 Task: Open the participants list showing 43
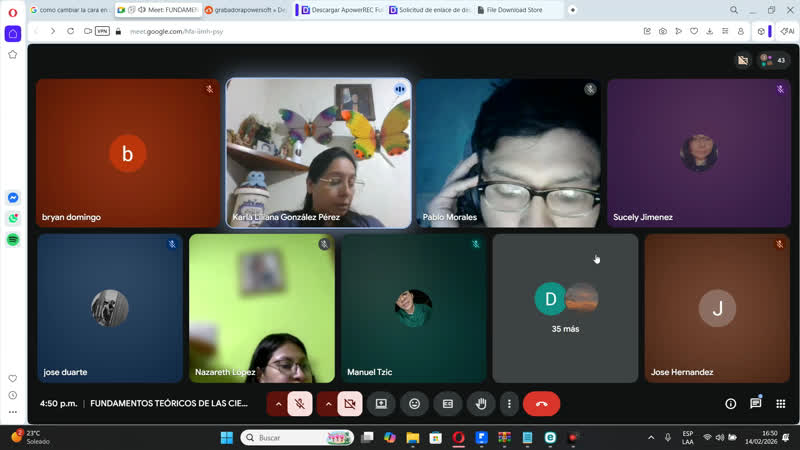pyautogui.click(x=774, y=60)
